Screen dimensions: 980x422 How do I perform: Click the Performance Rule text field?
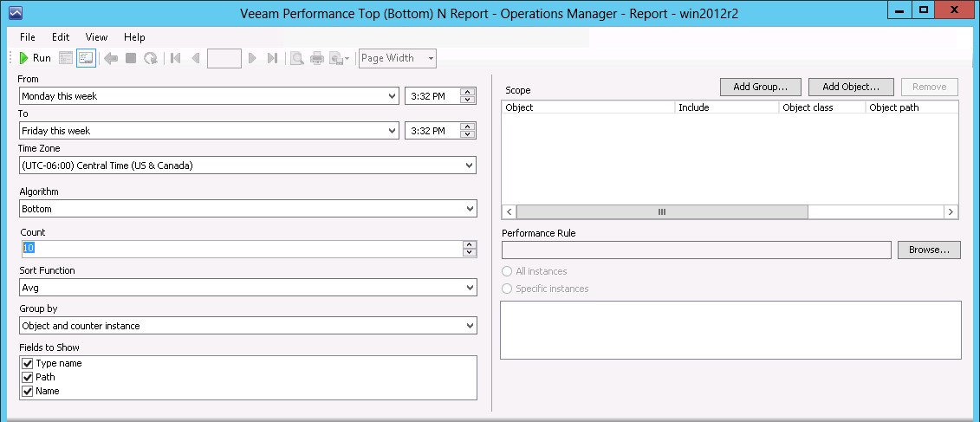(697, 250)
